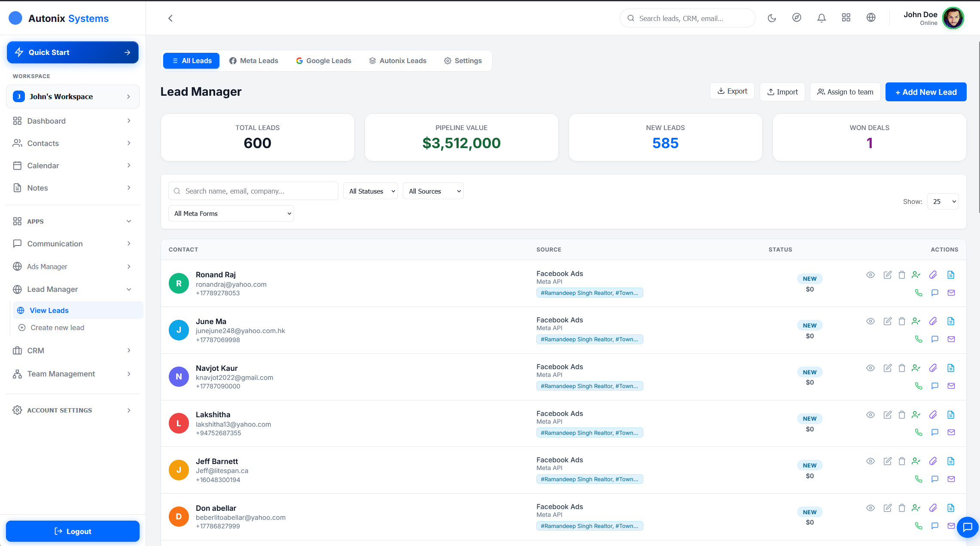Click the Logout button
980x546 pixels.
73,531
